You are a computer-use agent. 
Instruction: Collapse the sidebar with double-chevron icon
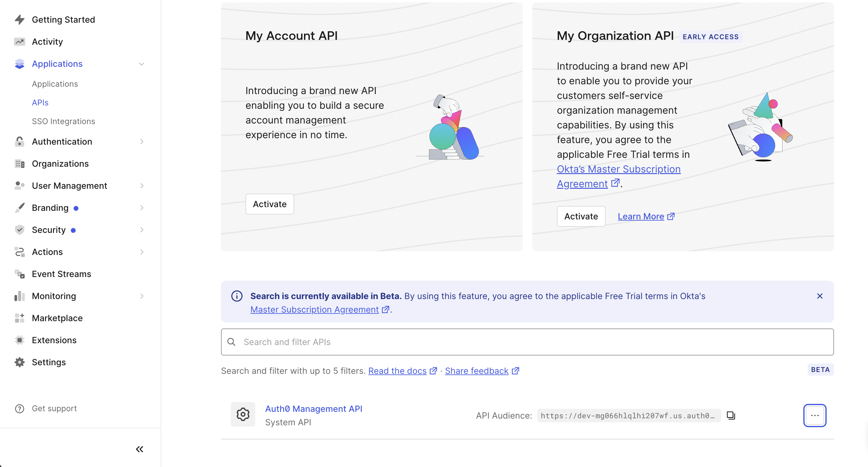pos(139,449)
